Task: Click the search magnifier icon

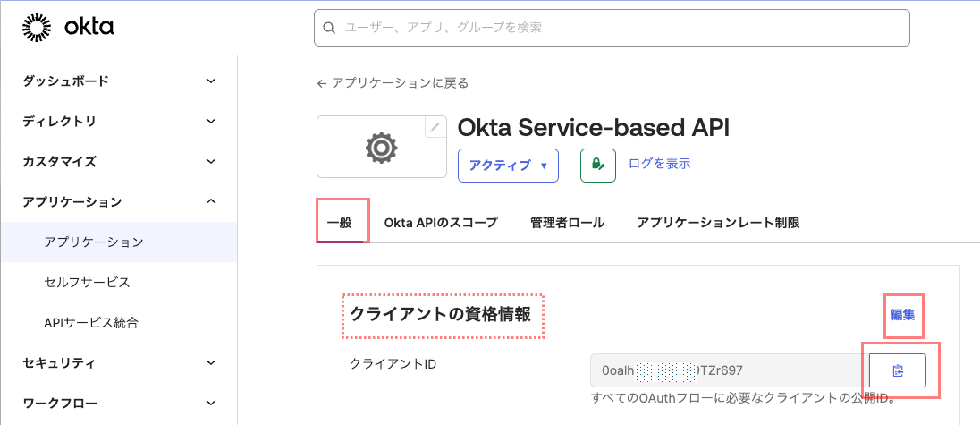Action: point(330,28)
